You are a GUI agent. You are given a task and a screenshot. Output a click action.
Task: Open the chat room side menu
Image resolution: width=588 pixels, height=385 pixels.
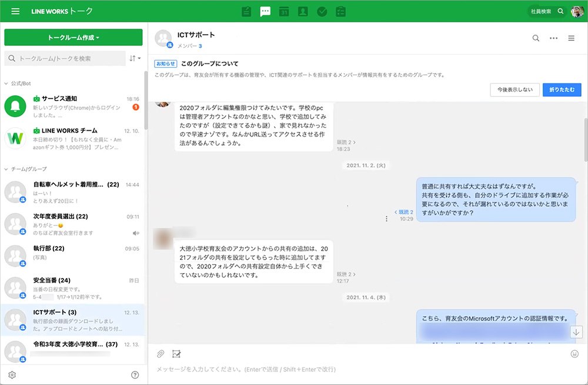coord(571,38)
